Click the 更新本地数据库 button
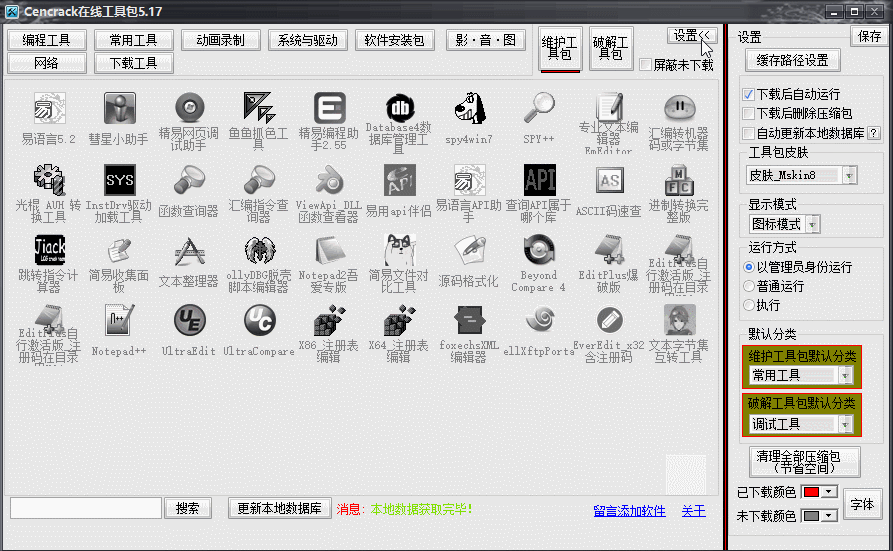 pos(279,508)
